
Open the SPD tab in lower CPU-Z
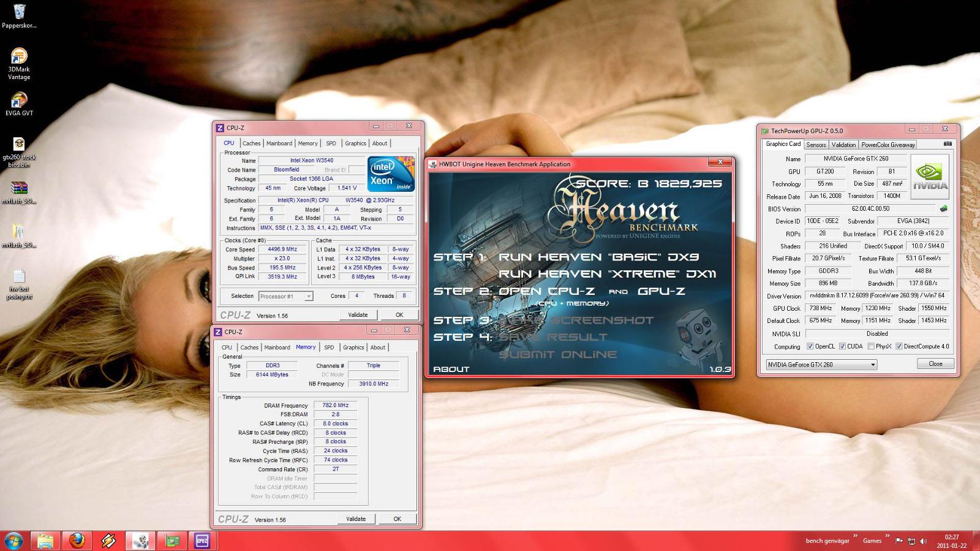(329, 348)
